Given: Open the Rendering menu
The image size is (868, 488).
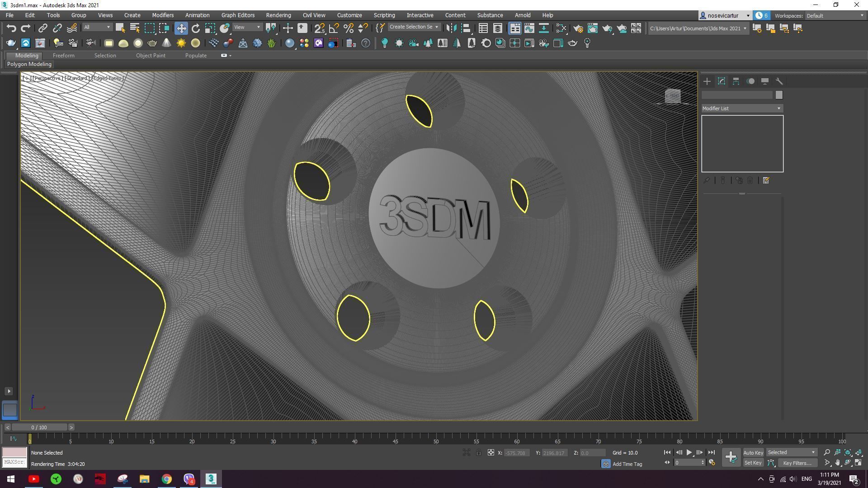Looking at the screenshot, I should point(278,15).
